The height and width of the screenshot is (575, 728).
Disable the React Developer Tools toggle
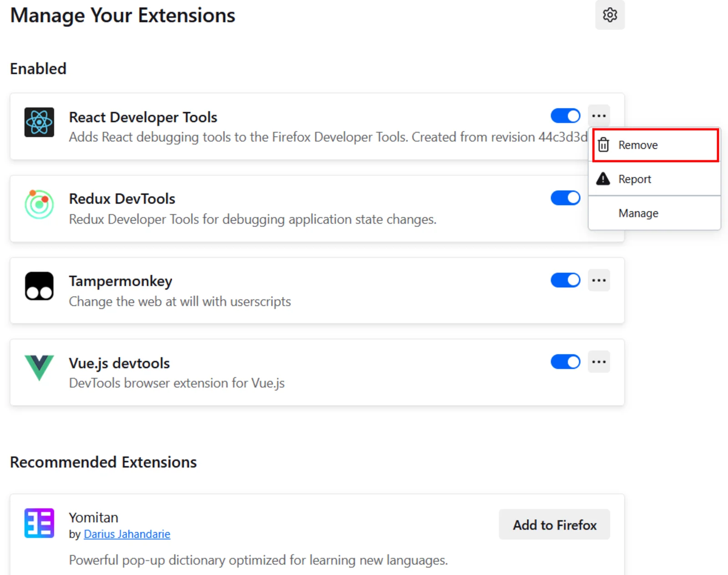[565, 116]
